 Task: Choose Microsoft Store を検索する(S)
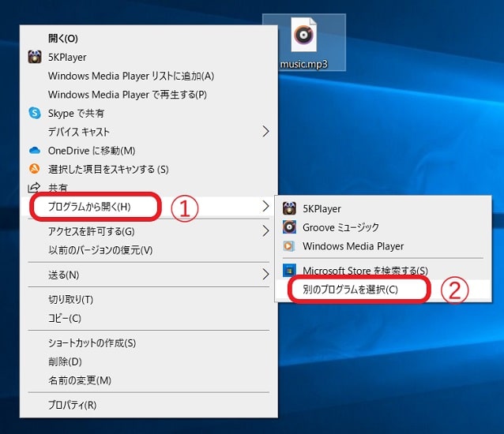coord(383,271)
